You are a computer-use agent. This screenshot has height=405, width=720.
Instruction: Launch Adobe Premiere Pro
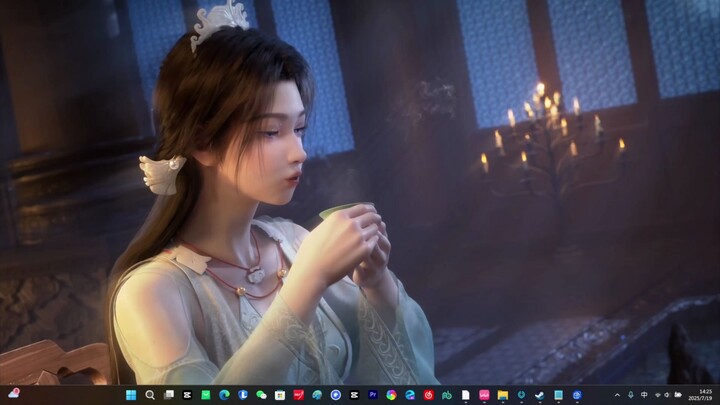point(373,395)
